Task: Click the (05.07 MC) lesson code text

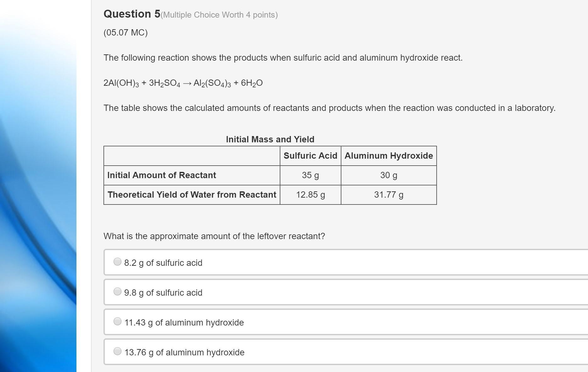Action: point(126,33)
